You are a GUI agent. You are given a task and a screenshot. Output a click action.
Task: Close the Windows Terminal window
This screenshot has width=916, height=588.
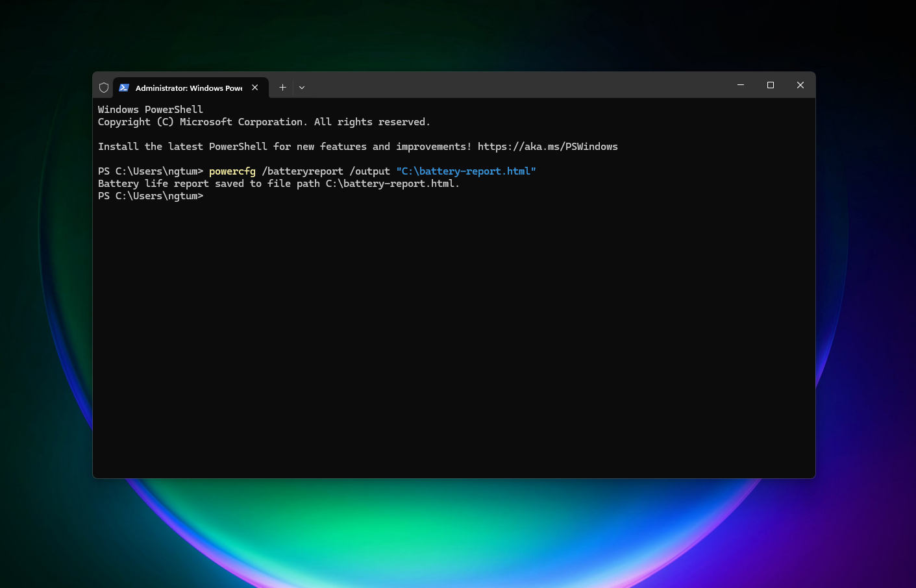pos(800,85)
